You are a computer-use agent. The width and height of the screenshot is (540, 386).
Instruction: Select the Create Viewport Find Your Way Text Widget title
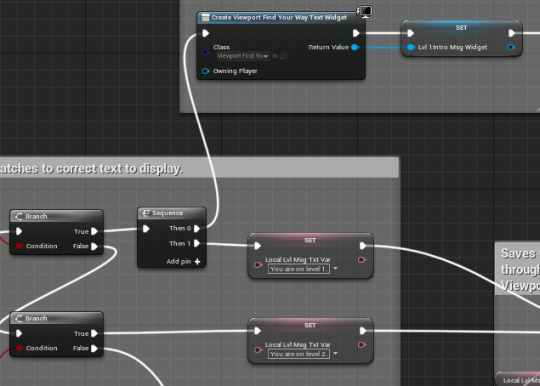279,18
